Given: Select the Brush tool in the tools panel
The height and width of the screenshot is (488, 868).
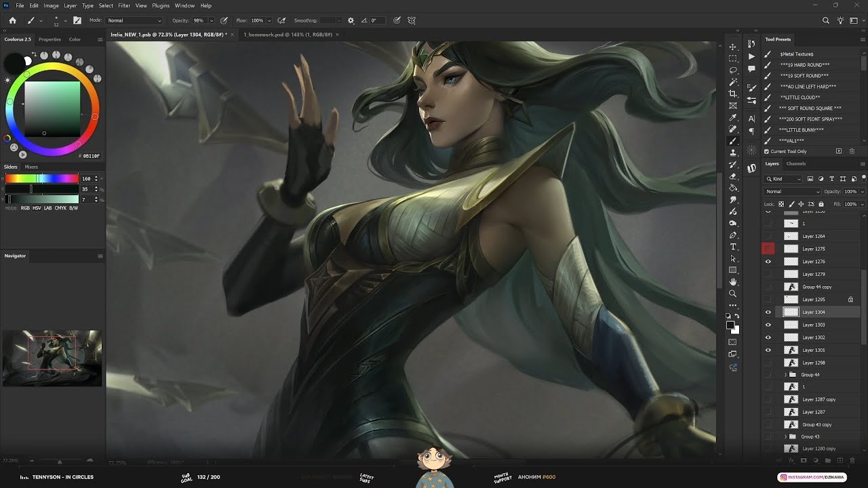Looking at the screenshot, I should pos(732,141).
